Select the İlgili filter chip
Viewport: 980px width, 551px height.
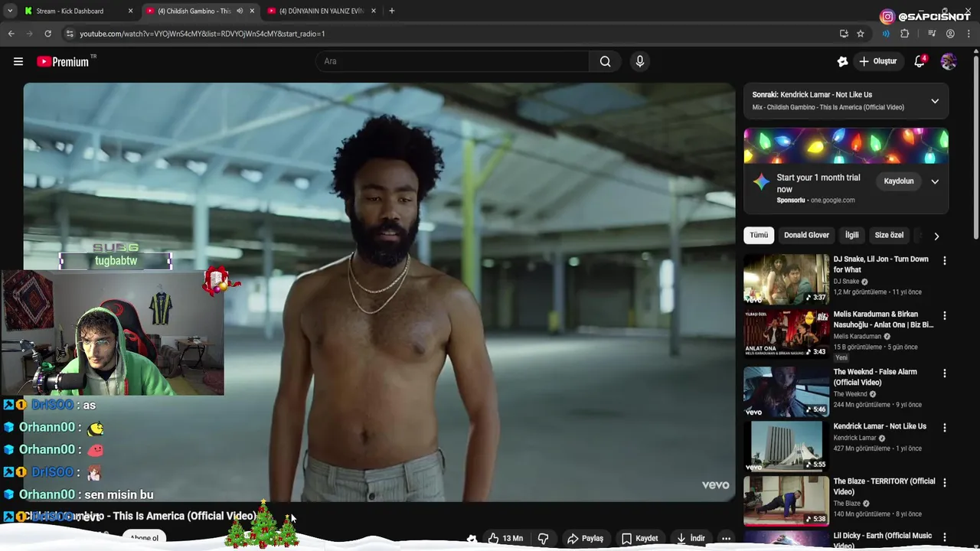tap(851, 235)
